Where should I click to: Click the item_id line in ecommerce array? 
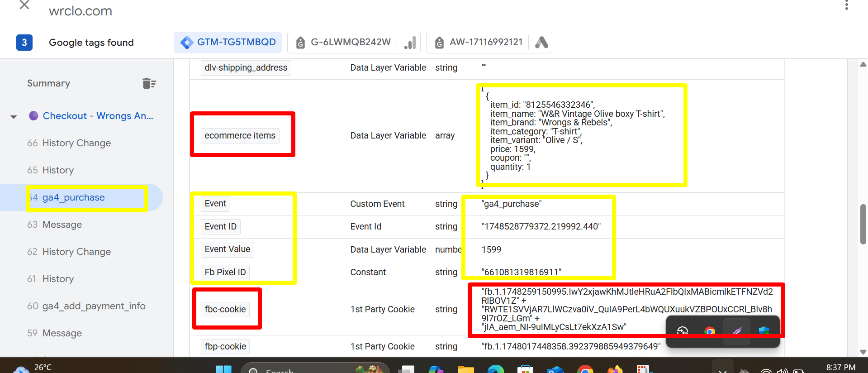(542, 105)
